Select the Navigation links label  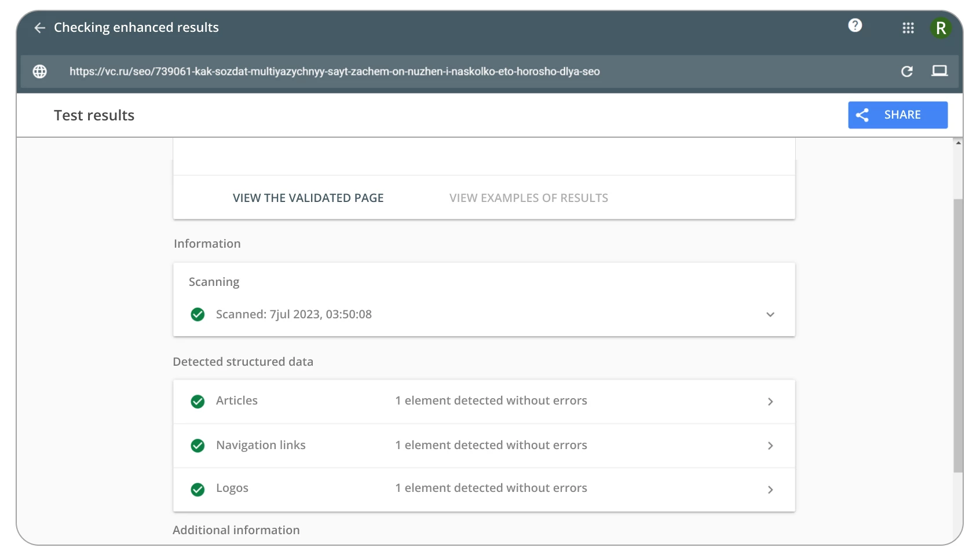(x=261, y=445)
